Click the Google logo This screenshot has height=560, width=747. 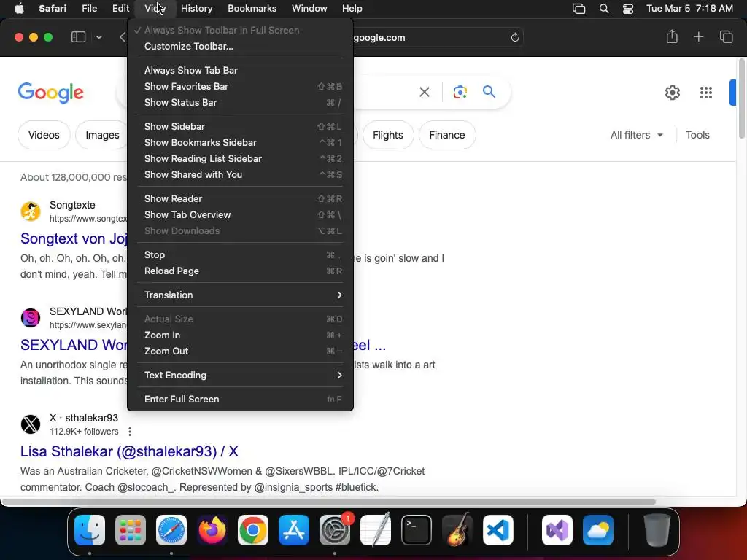point(51,93)
